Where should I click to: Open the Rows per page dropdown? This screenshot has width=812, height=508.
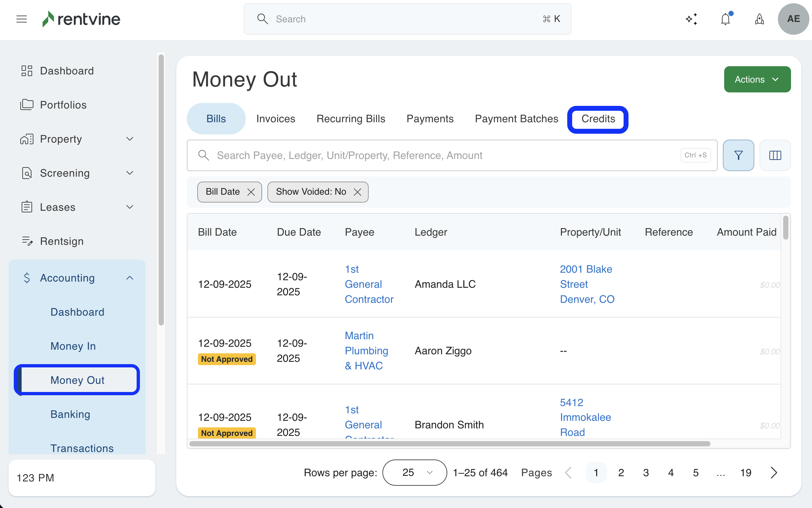415,472
